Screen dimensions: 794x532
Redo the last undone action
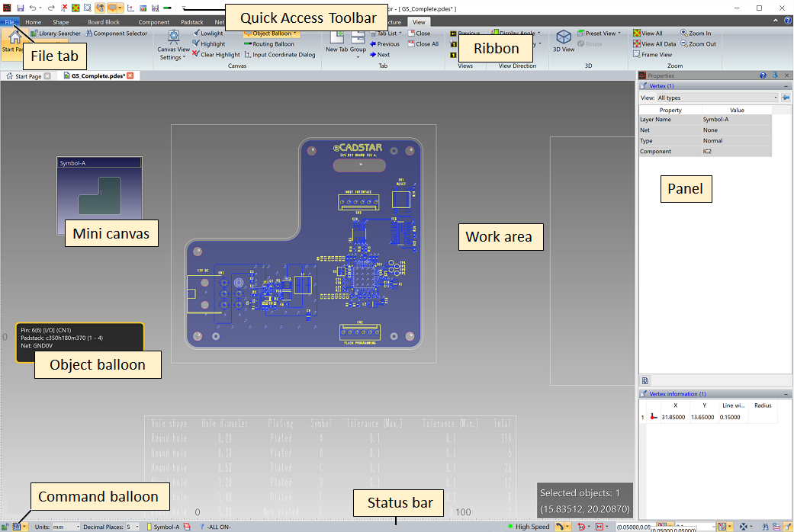click(x=51, y=8)
